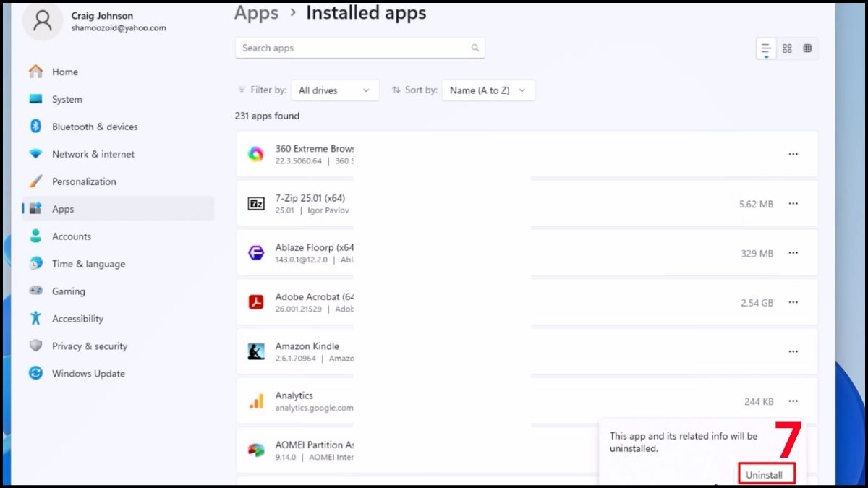Click the Privacy & security shield icon
The width and height of the screenshot is (868, 488).
[35, 346]
